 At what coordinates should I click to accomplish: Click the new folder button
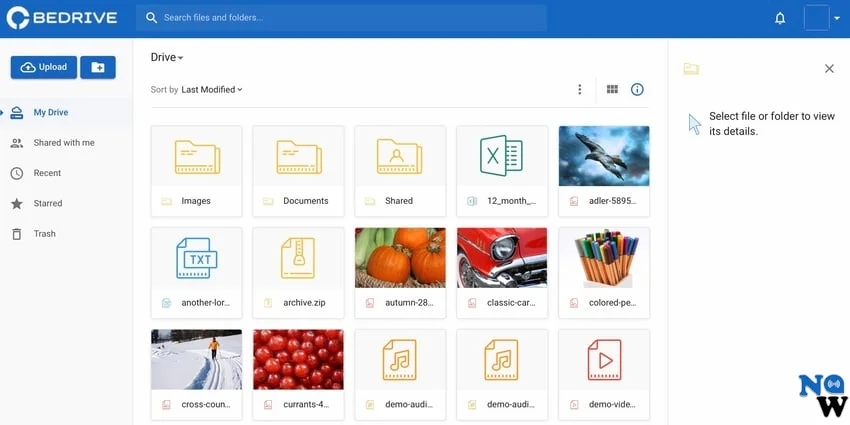(97, 67)
